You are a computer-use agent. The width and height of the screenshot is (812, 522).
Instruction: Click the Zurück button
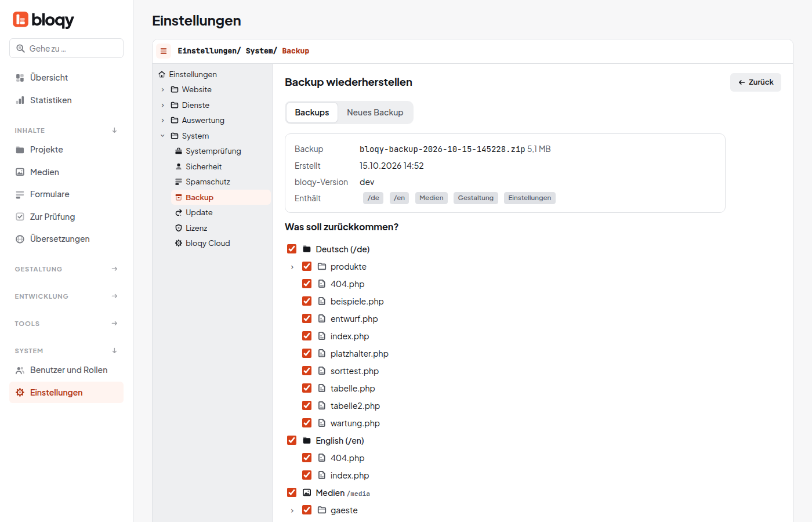coord(756,82)
